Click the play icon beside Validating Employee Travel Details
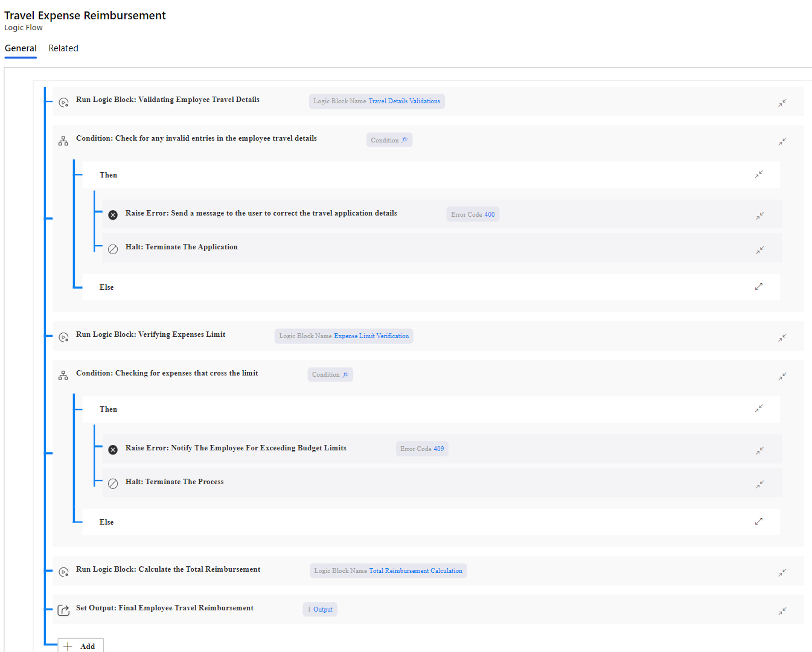The image size is (812, 652). click(x=64, y=102)
